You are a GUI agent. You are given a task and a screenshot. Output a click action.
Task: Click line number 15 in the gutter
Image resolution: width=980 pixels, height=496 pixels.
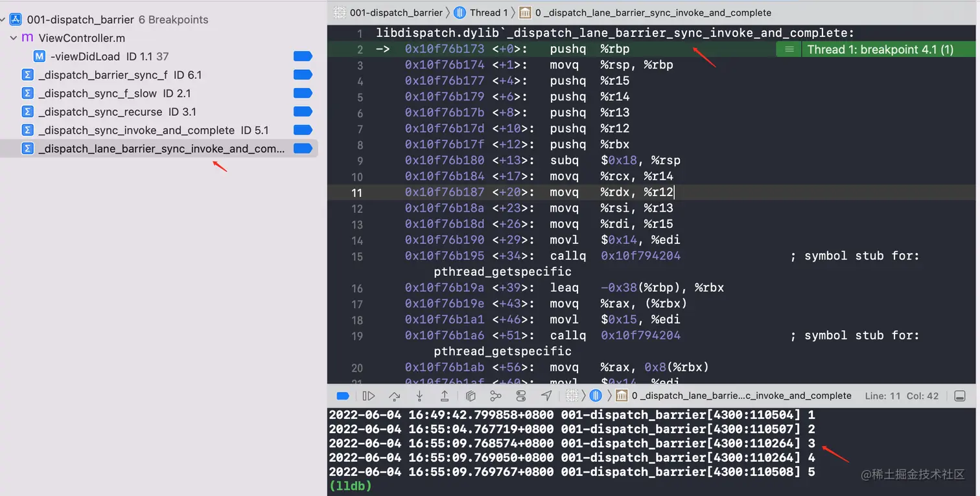[x=357, y=256]
